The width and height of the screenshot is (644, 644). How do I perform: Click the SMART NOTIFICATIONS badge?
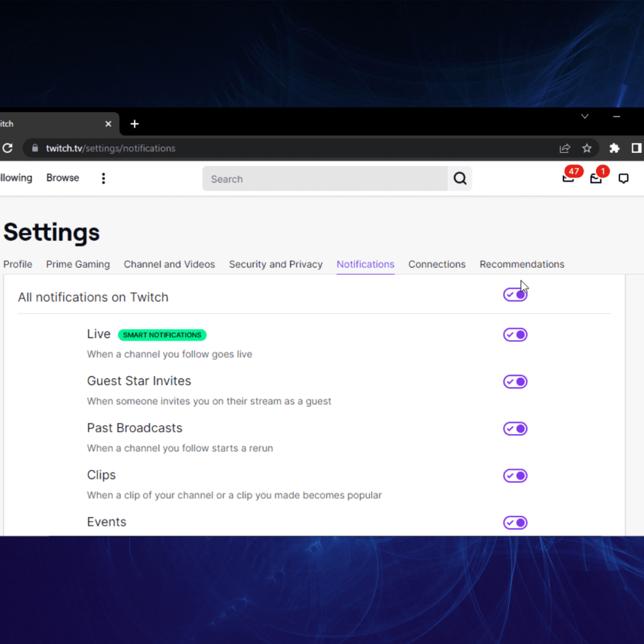click(162, 335)
